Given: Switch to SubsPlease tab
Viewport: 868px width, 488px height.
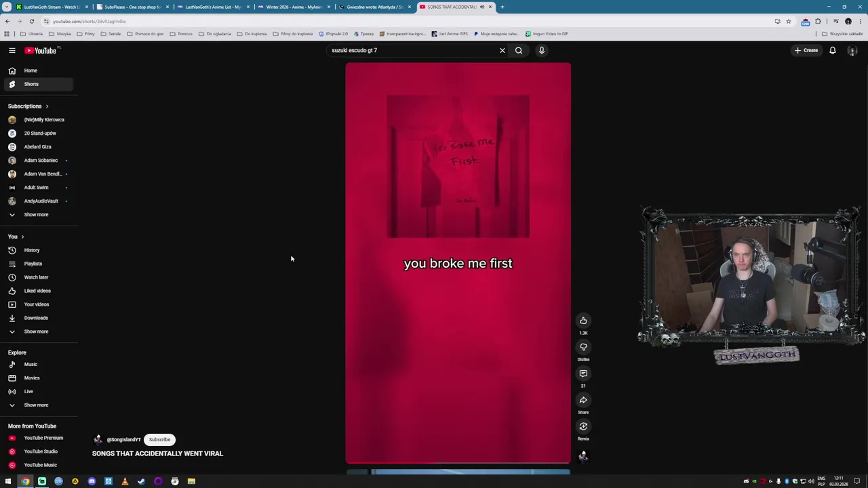Looking at the screenshot, I should pos(132,7).
